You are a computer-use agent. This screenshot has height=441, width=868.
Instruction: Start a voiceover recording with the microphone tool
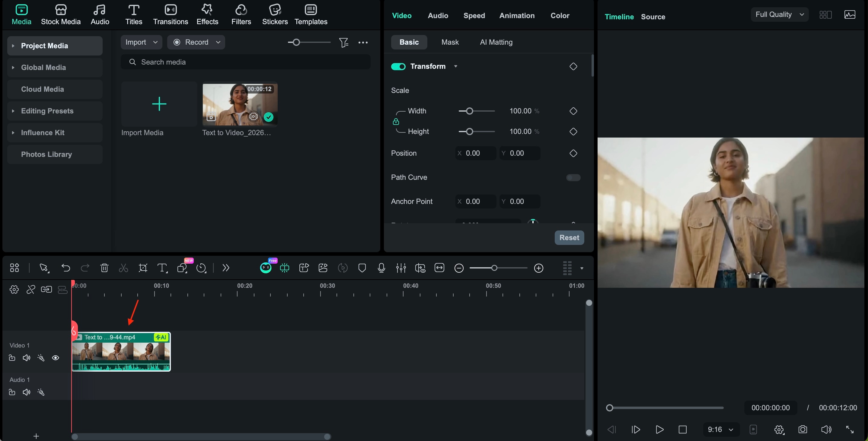click(381, 268)
